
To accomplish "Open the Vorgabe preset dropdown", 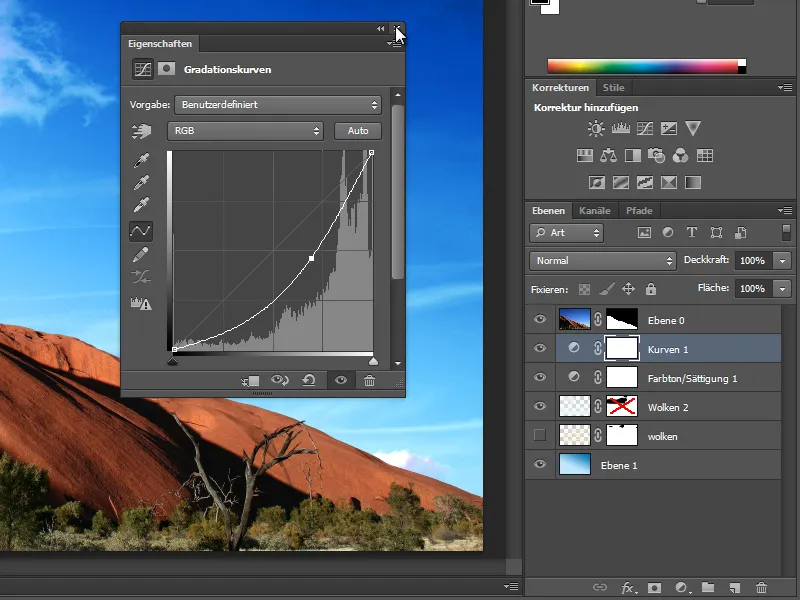I will point(278,105).
